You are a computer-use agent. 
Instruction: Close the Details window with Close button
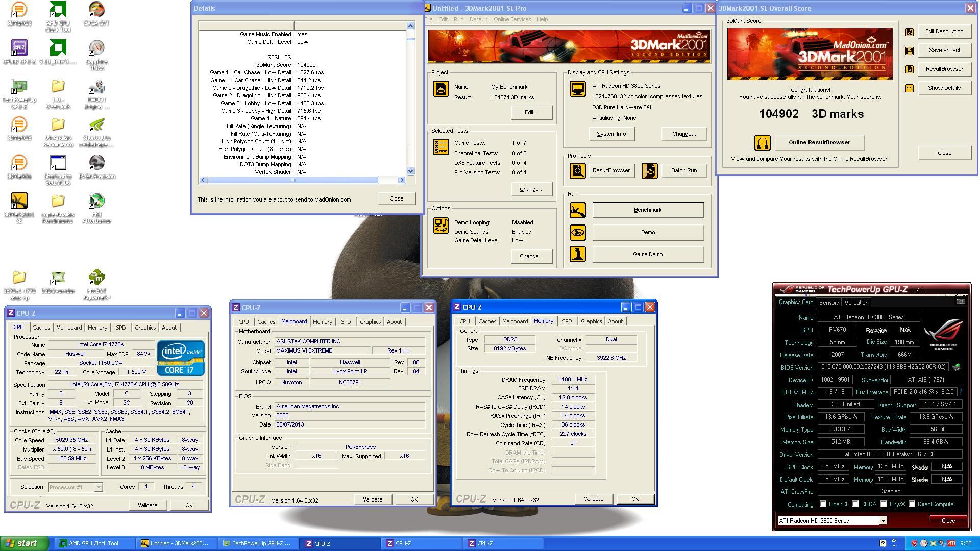click(x=396, y=198)
